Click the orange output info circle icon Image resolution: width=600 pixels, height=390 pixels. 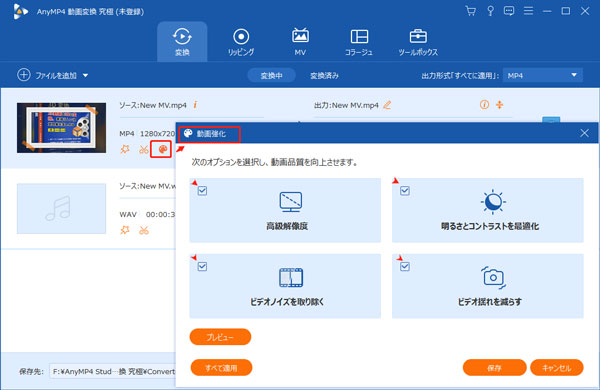coord(484,104)
